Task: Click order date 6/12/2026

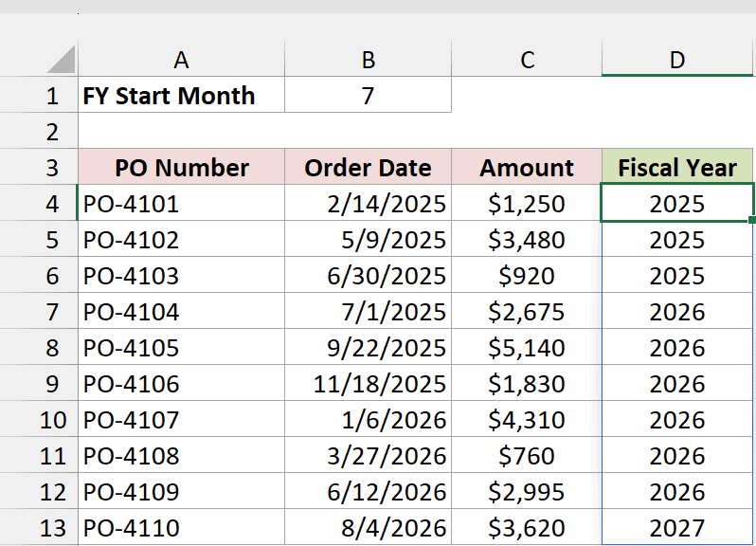Action: [x=368, y=491]
